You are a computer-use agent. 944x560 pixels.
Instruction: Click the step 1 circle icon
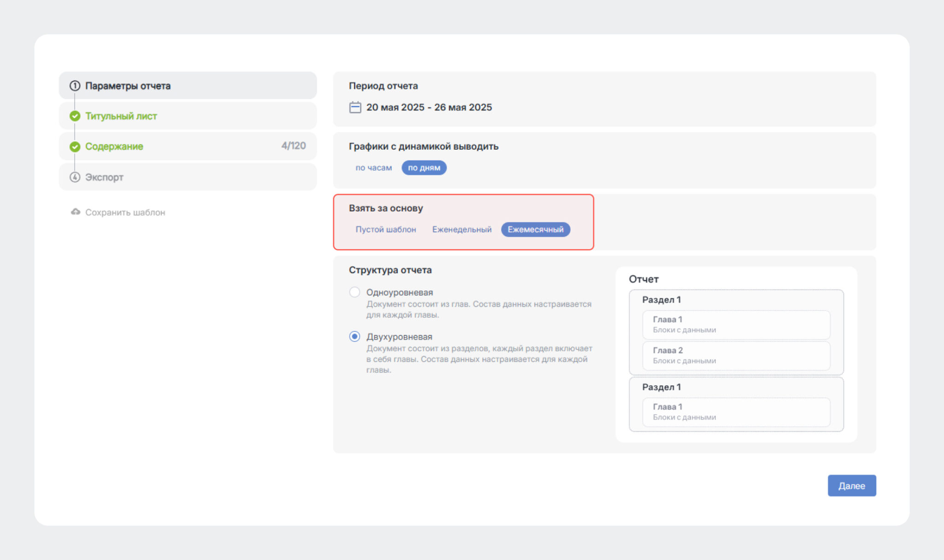coord(75,86)
